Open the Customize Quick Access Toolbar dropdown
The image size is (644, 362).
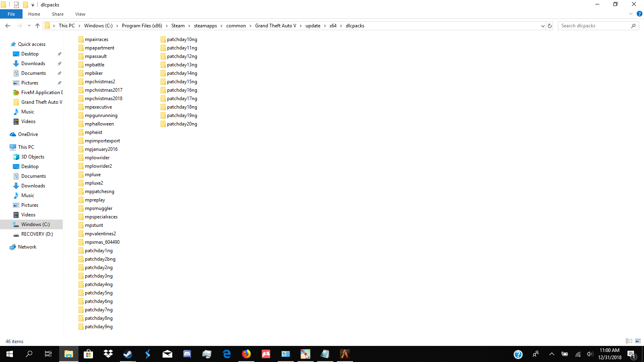tap(33, 5)
